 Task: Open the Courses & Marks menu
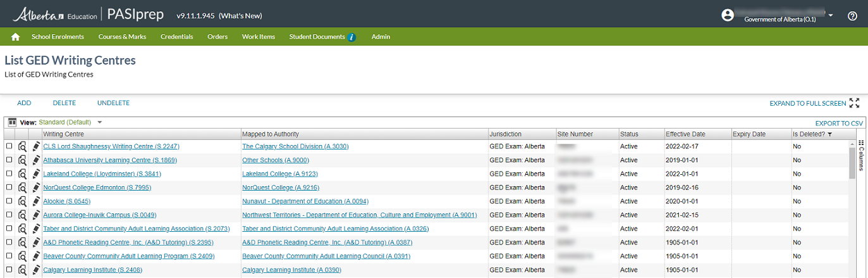click(x=122, y=37)
